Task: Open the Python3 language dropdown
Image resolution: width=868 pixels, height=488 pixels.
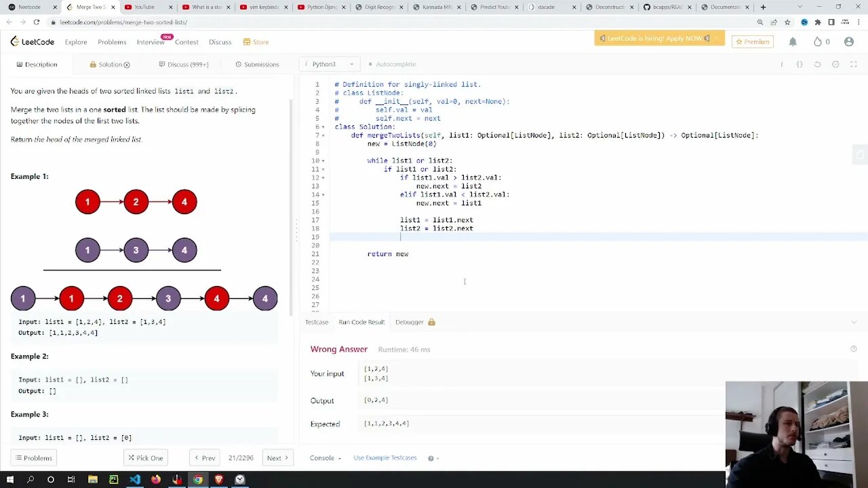Action: (x=330, y=64)
